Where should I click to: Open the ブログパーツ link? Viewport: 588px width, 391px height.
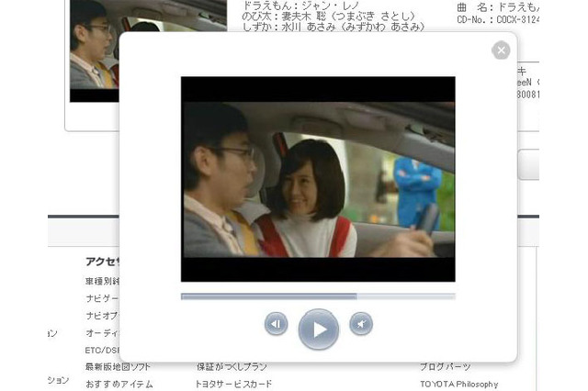446,367
